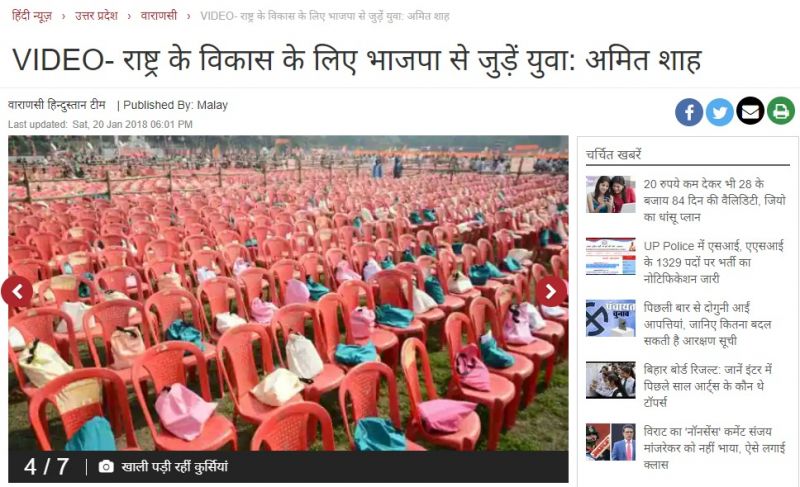Click पंचायत चुनाव story thumbnail
Image resolution: width=800 pixels, height=487 pixels.
[x=611, y=318]
